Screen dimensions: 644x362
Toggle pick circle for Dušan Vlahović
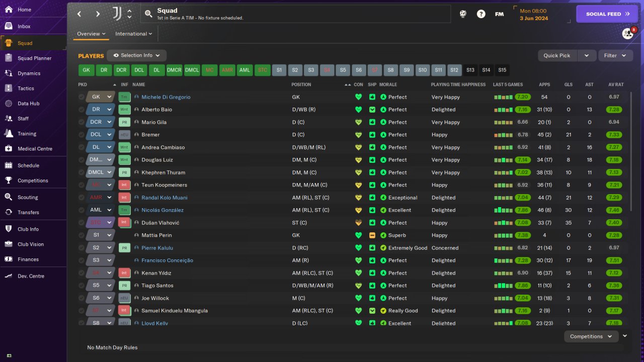click(x=82, y=223)
